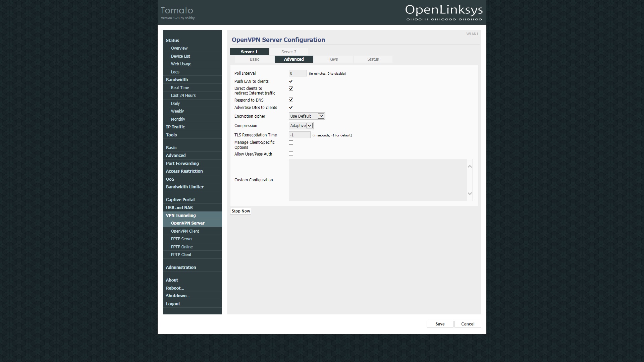Image resolution: width=644 pixels, height=362 pixels.
Task: Expand the Administration menu section
Action: (x=181, y=267)
